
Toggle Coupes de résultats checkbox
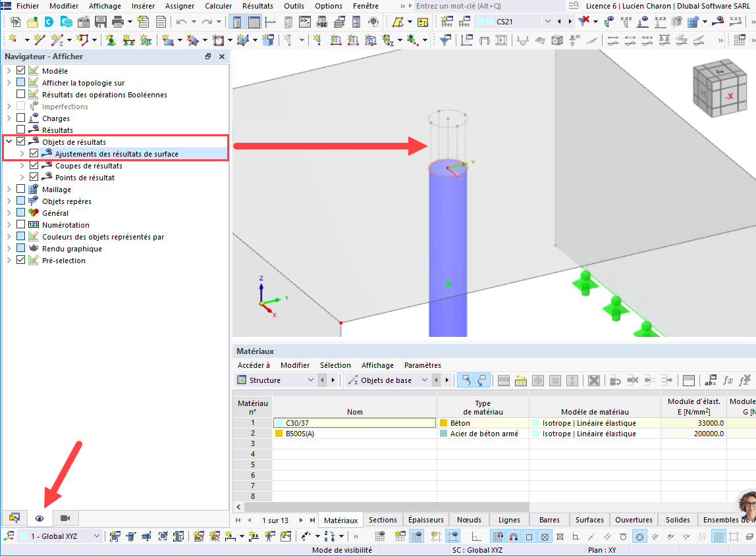[34, 165]
